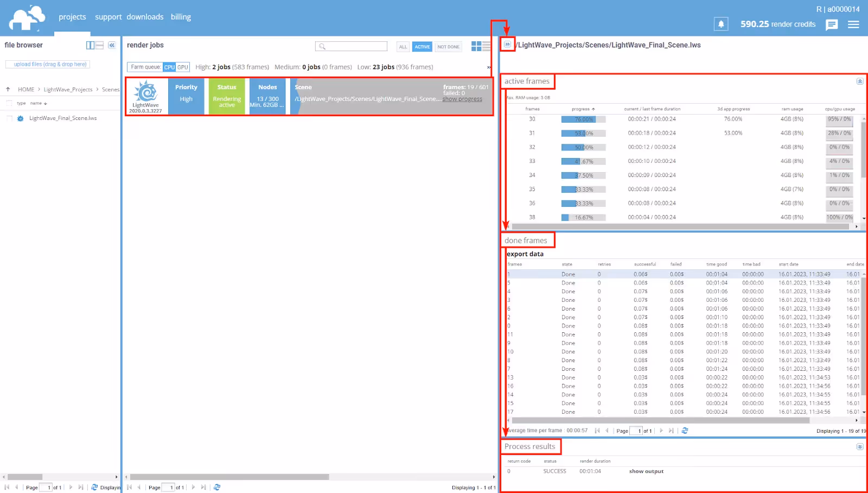Image resolution: width=868 pixels, height=493 pixels.
Task: Refresh the file browser list
Action: [x=94, y=487]
